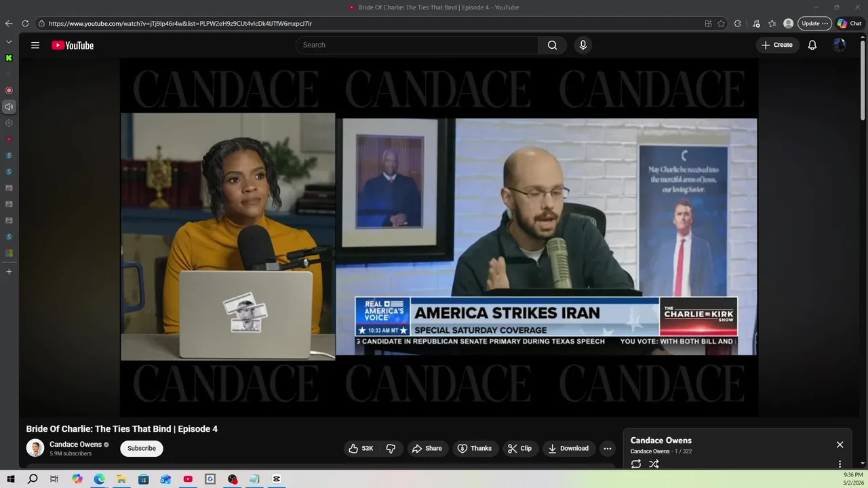Start voice search with the microphone
The width and height of the screenshot is (868, 488).
coord(583,45)
